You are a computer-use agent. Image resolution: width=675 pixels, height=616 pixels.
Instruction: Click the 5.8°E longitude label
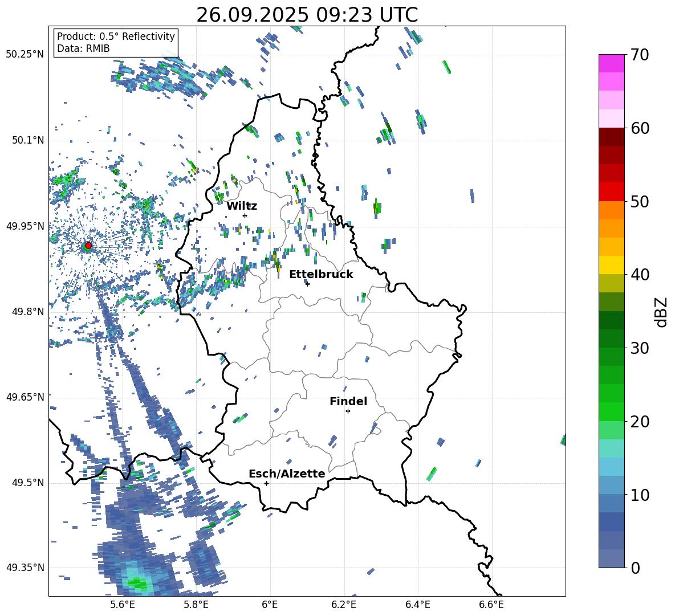[x=196, y=605]
